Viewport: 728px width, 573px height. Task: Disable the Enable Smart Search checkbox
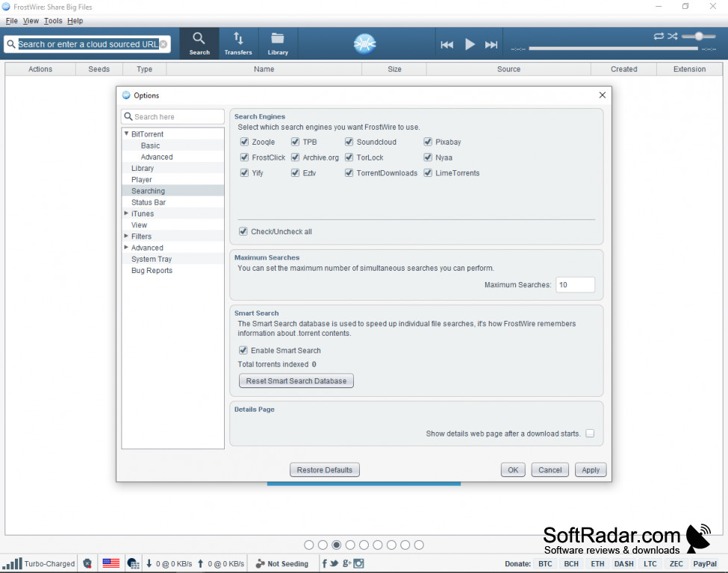coord(243,350)
